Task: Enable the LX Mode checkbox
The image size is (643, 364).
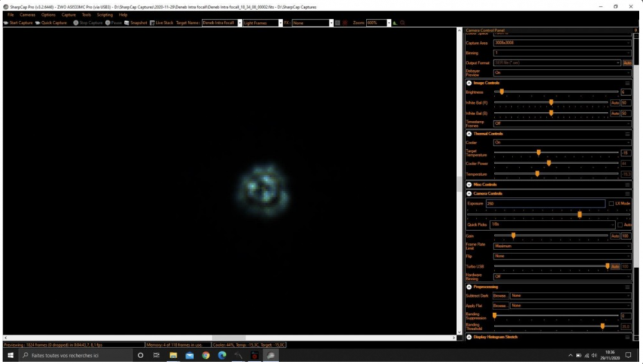Action: pos(611,203)
